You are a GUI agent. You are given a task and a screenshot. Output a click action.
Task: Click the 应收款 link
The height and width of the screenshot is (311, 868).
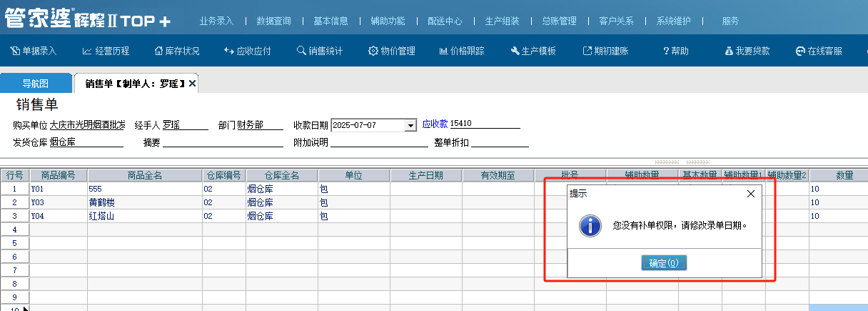click(434, 124)
